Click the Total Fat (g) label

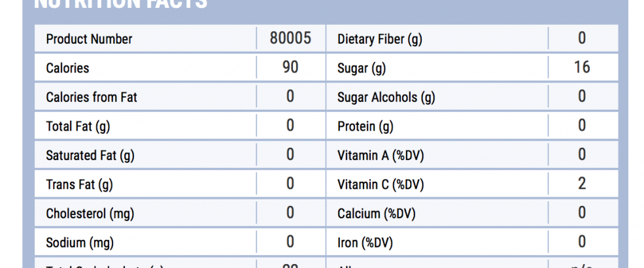tap(73, 127)
